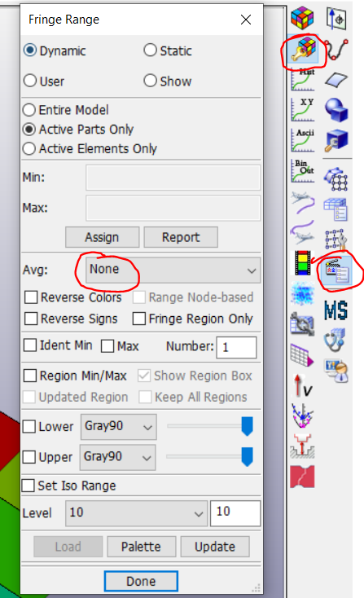Open the Fringe Range cube-with-key icon

(304, 50)
